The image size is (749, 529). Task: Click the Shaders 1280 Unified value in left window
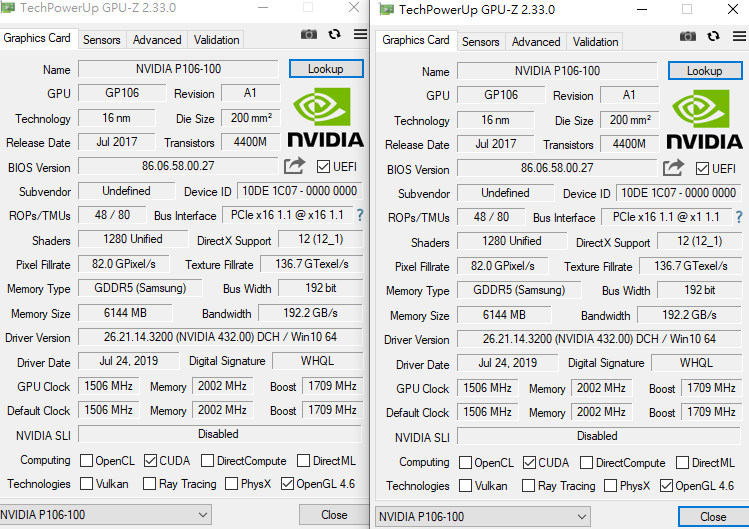tap(133, 239)
